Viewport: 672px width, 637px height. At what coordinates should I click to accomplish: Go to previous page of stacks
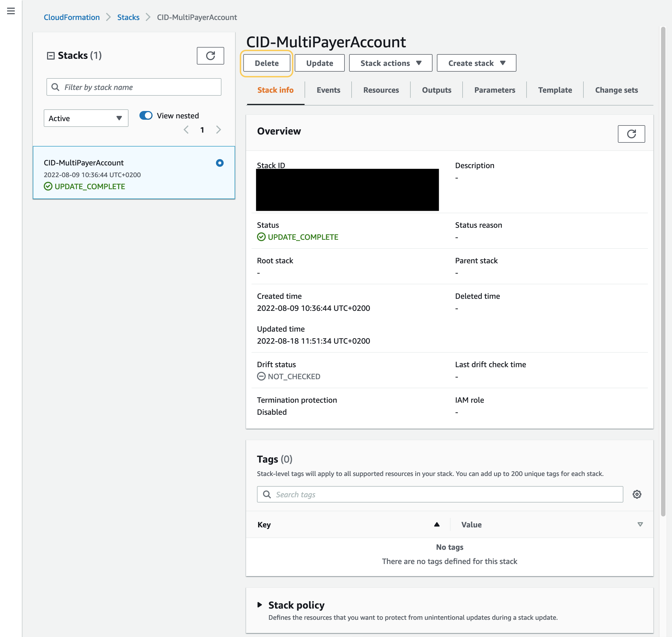(x=186, y=129)
